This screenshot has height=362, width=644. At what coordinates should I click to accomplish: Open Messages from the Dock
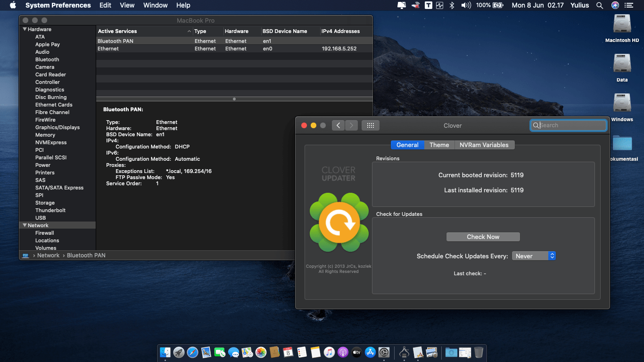(233, 352)
